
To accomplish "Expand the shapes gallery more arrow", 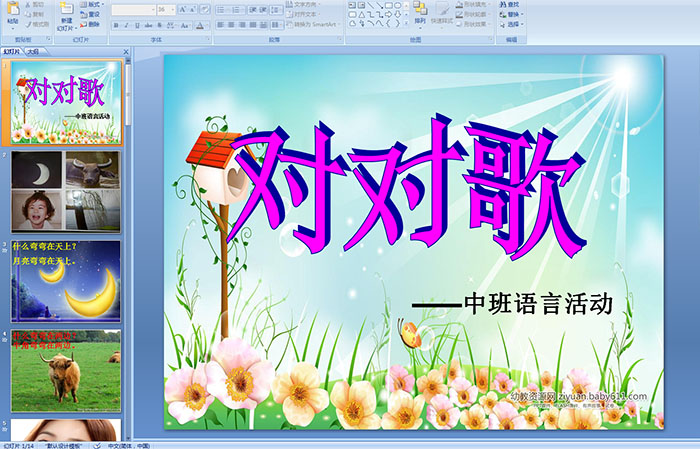I will click(x=407, y=23).
